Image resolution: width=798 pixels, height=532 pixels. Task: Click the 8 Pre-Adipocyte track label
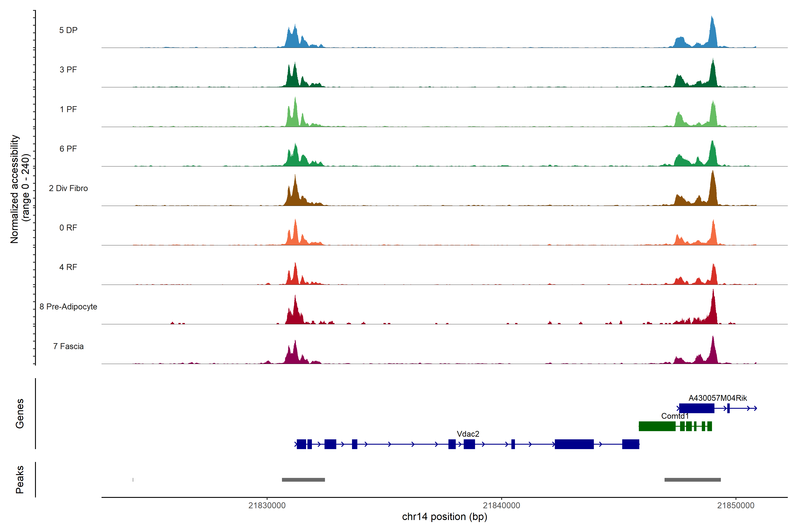(68, 307)
